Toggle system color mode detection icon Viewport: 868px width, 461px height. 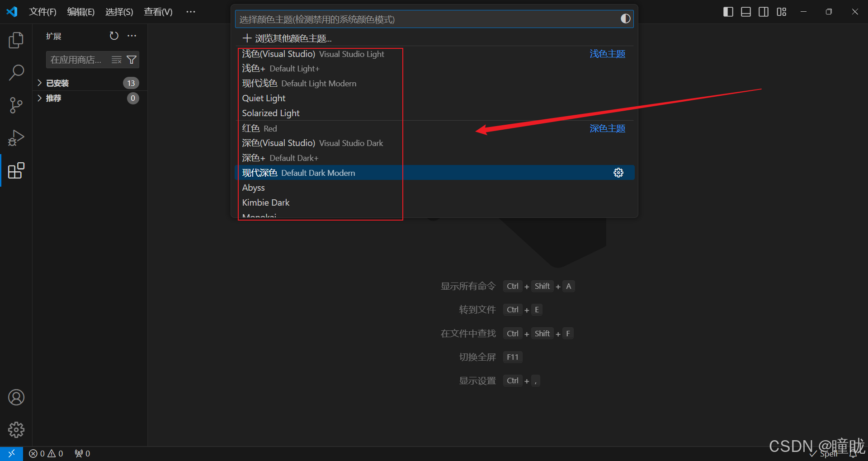625,19
